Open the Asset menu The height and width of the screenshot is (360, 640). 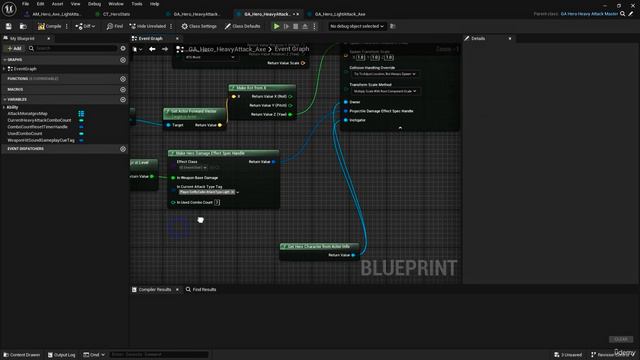pos(58,4)
